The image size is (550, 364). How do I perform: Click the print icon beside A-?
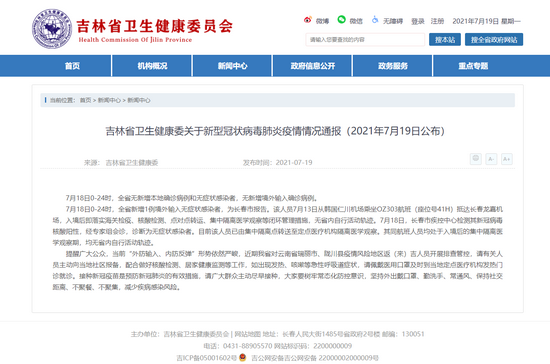(476, 159)
